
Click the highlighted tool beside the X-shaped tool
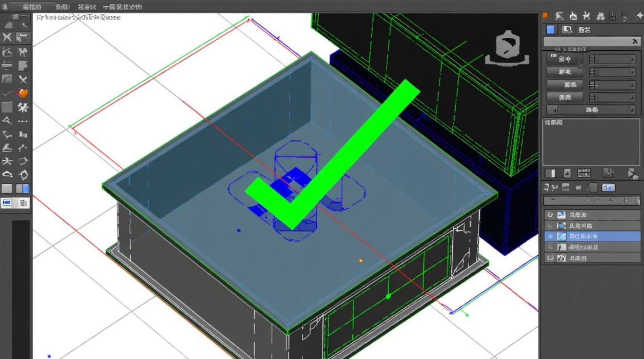[23, 37]
